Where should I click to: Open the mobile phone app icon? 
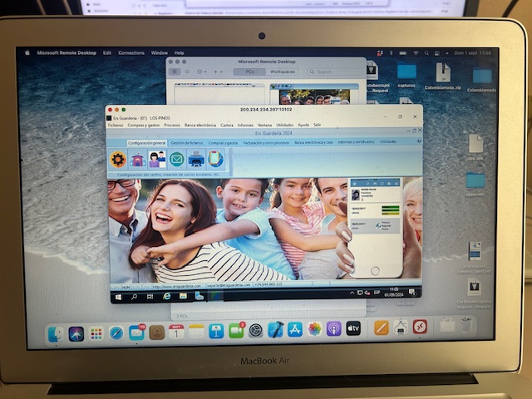(x=216, y=159)
